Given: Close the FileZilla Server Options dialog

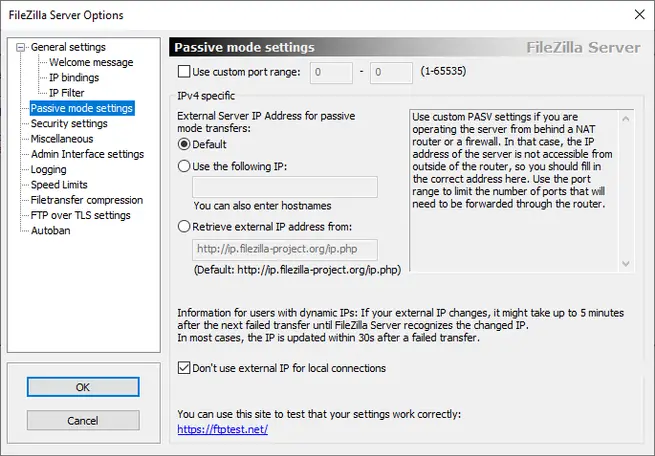Looking at the screenshot, I should [639, 15].
